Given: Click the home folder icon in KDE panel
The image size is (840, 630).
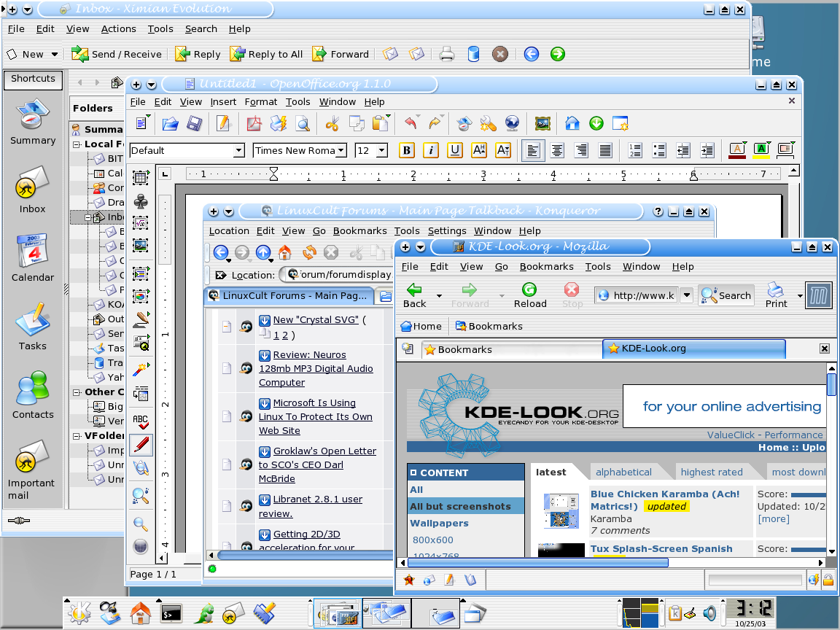Looking at the screenshot, I should (x=140, y=614).
